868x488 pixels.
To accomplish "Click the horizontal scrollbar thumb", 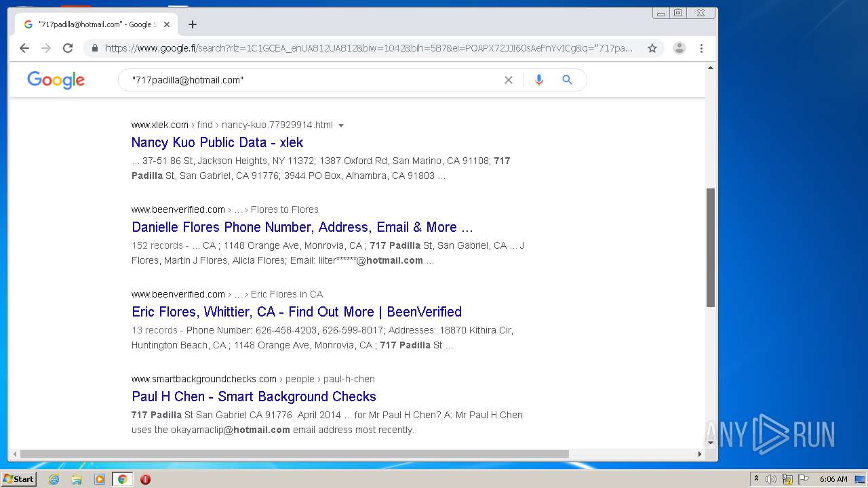I will [x=294, y=454].
